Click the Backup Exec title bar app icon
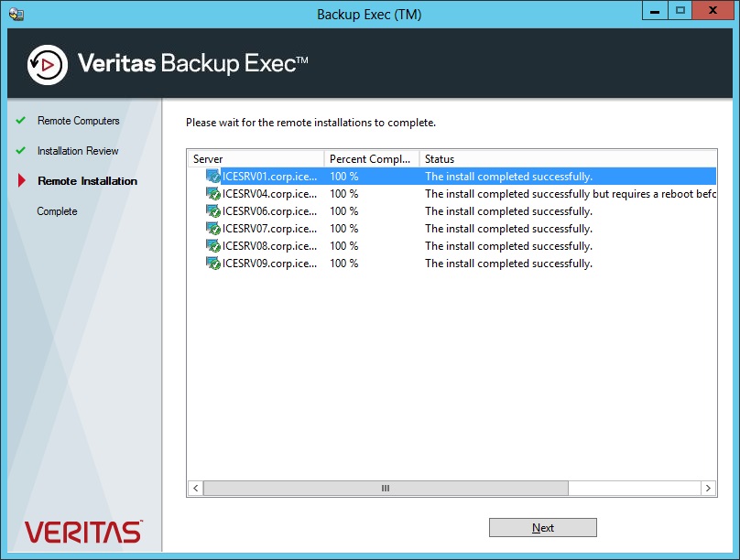The width and height of the screenshot is (740, 560). (16, 14)
